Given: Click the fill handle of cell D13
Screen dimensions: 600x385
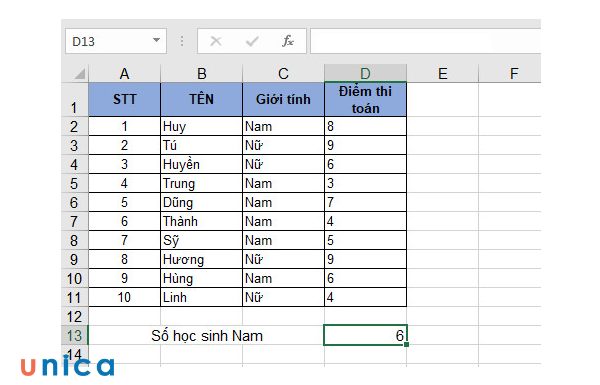Looking at the screenshot, I should click(x=406, y=344).
